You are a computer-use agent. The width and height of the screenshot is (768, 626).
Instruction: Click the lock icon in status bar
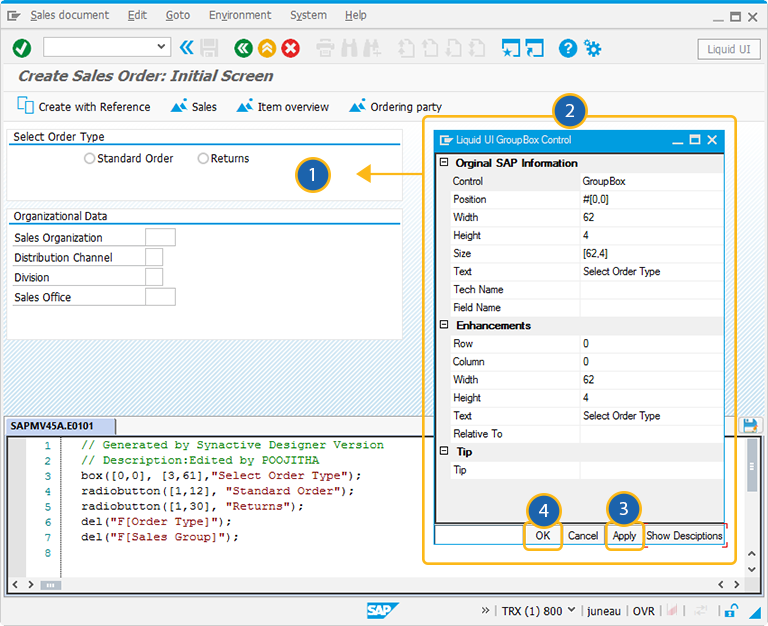click(x=731, y=611)
